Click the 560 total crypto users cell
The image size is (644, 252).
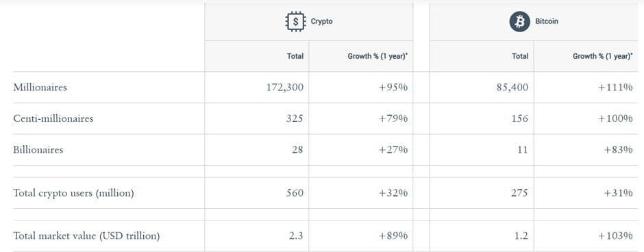point(295,193)
